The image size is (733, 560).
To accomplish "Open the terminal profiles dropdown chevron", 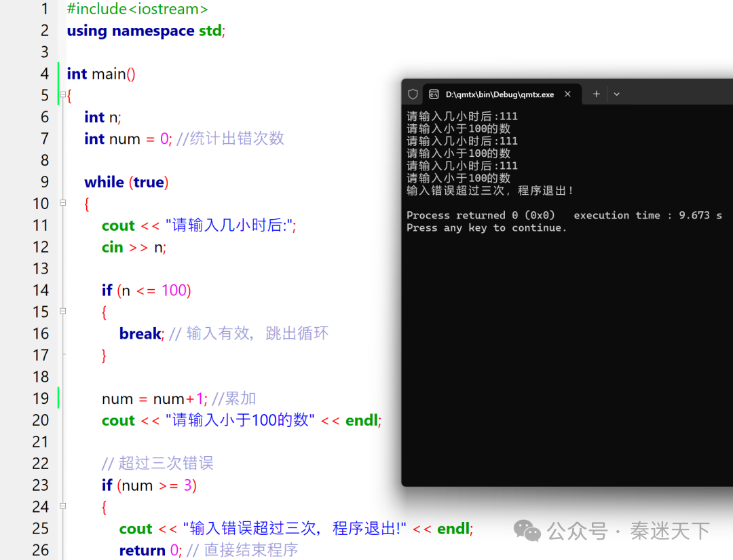I will click(616, 94).
